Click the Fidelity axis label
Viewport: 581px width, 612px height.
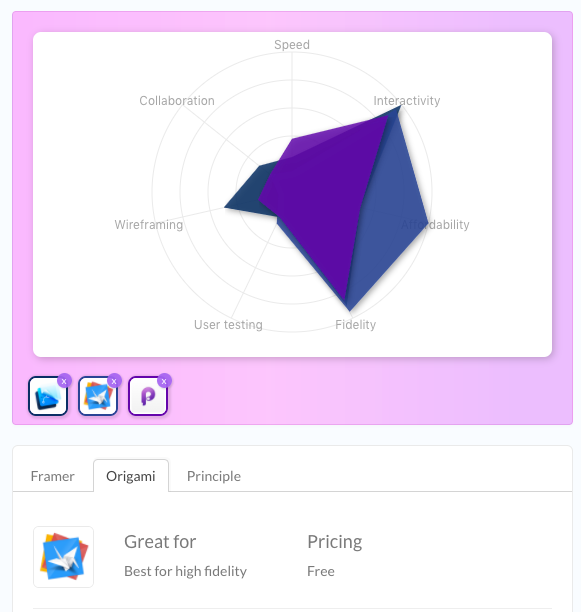coord(355,325)
